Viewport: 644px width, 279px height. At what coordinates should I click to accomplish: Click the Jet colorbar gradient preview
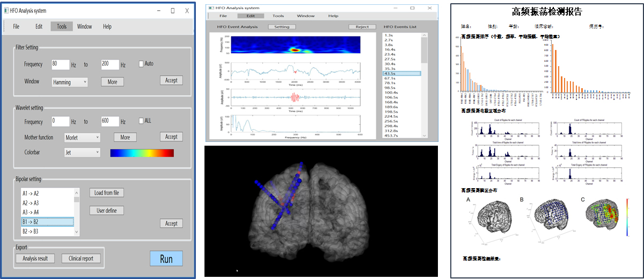tap(142, 153)
